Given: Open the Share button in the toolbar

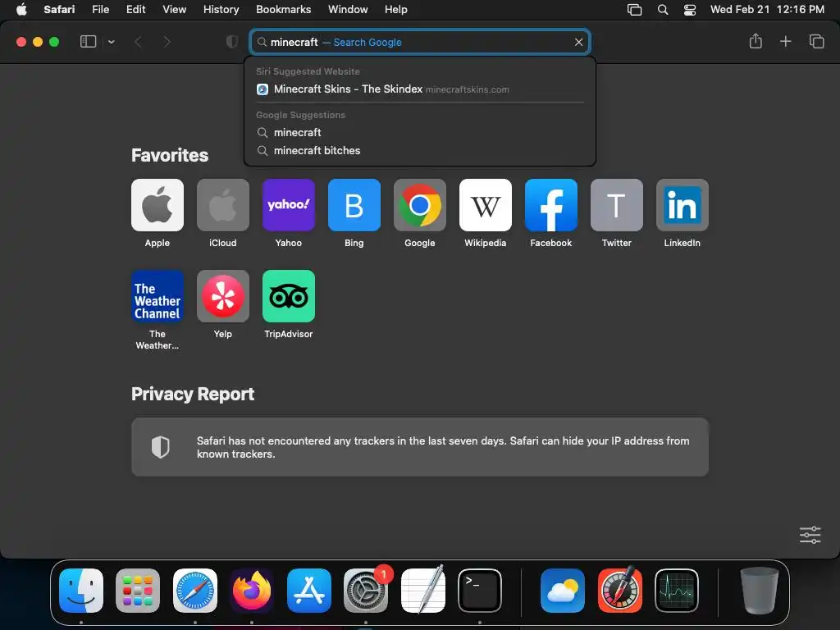Looking at the screenshot, I should (756, 41).
